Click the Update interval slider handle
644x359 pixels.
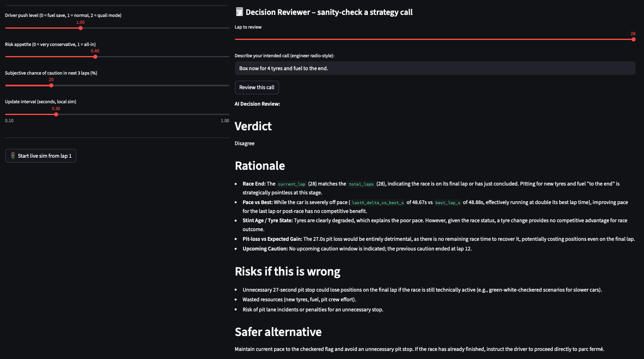(56, 115)
